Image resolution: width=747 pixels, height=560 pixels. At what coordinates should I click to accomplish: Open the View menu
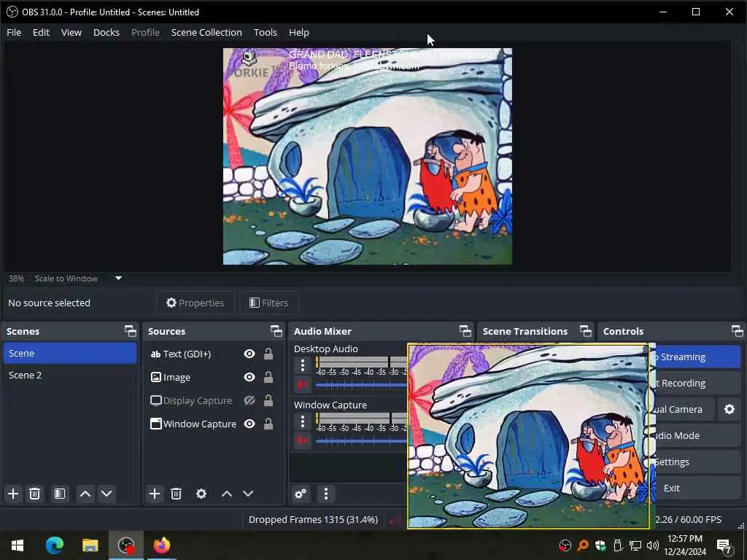coord(71,32)
